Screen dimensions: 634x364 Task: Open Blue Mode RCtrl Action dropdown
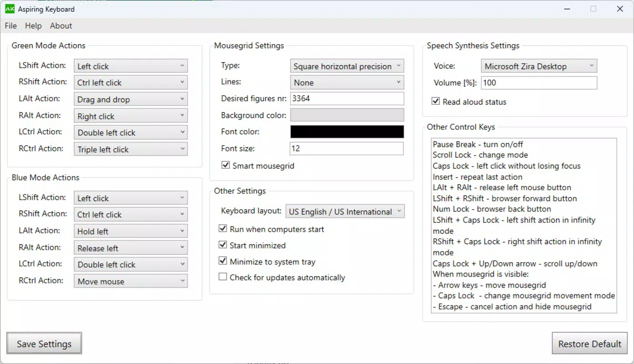(x=131, y=281)
